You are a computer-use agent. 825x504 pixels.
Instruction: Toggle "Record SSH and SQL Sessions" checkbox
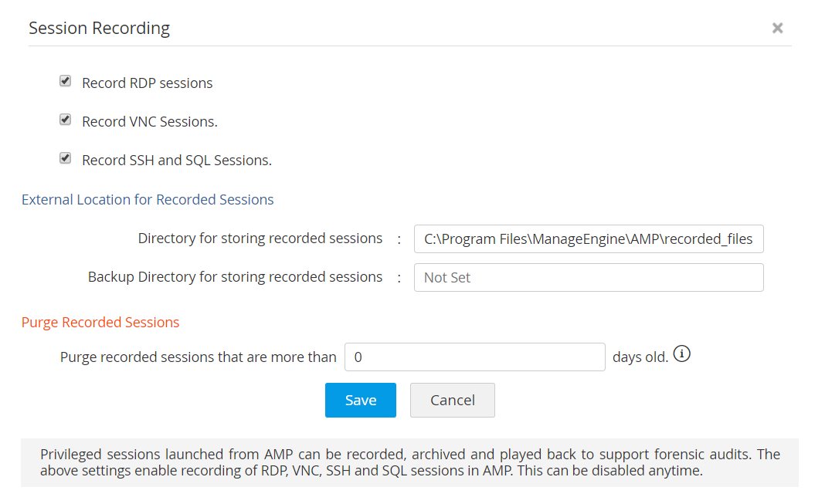(x=65, y=157)
